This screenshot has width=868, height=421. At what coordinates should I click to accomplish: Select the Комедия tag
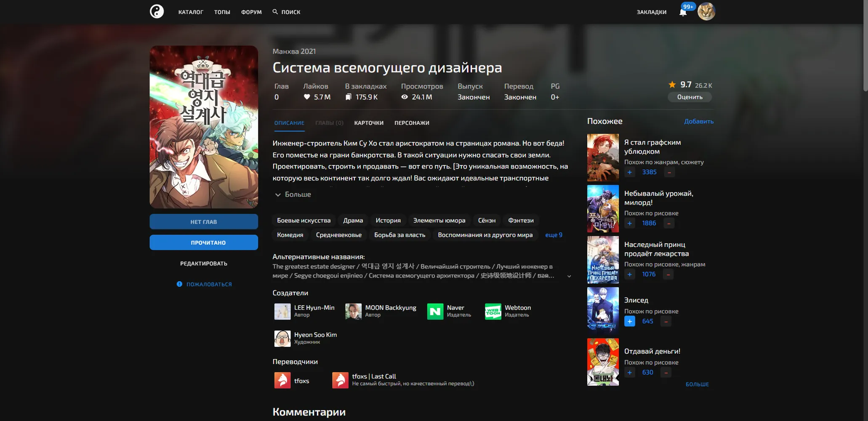[x=290, y=235]
